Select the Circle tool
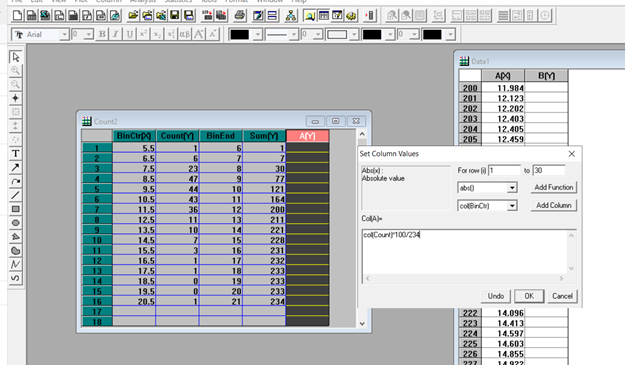The height and width of the screenshot is (365, 625). 16,223
